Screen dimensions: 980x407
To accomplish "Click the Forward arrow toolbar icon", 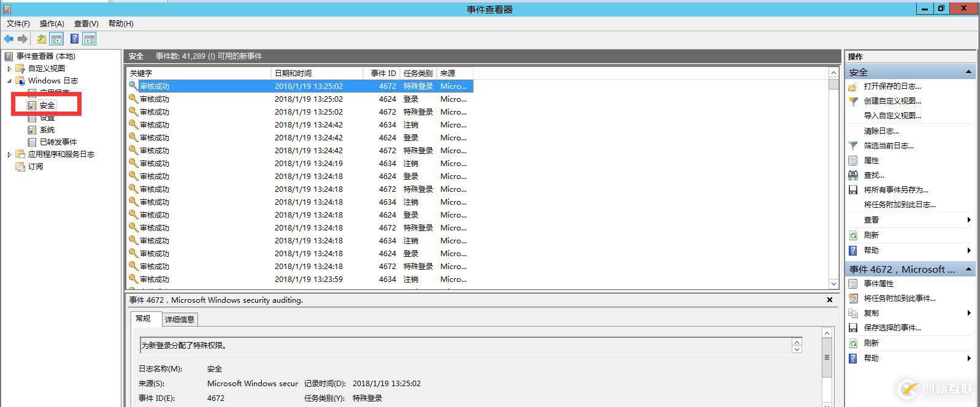I will [x=23, y=39].
